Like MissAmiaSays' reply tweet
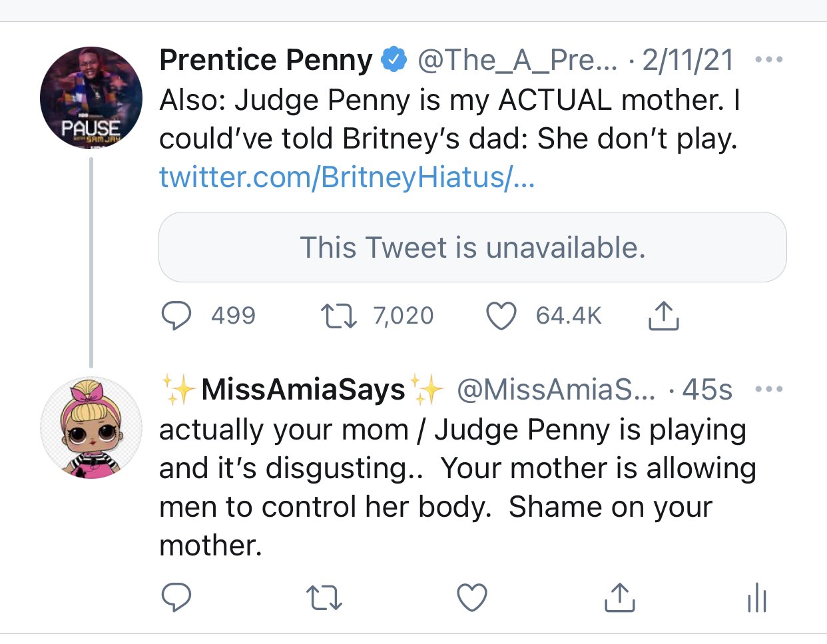Viewport: 827px width, 644px height. [x=472, y=597]
